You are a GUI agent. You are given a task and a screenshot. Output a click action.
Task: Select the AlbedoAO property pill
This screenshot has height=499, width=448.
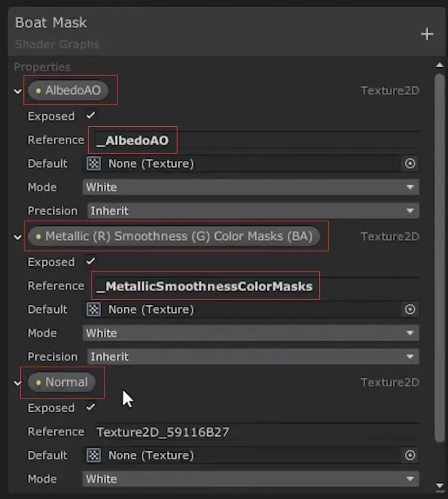click(x=68, y=90)
